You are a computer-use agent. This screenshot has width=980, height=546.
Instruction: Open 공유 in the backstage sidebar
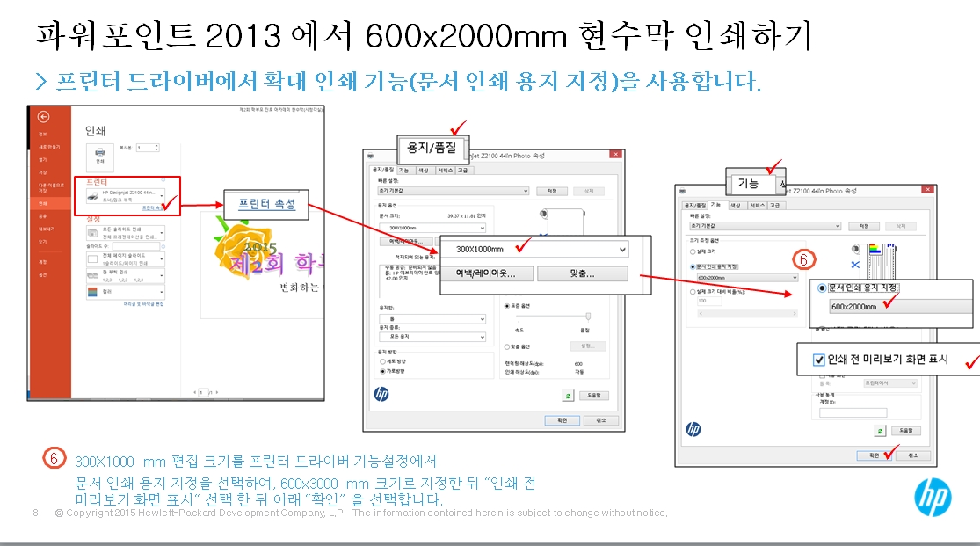(x=42, y=215)
